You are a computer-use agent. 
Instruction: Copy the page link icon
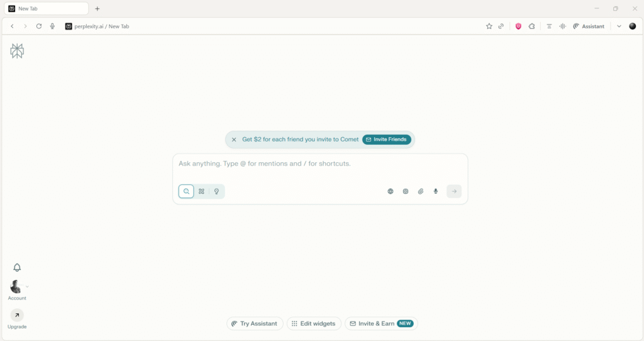click(501, 26)
